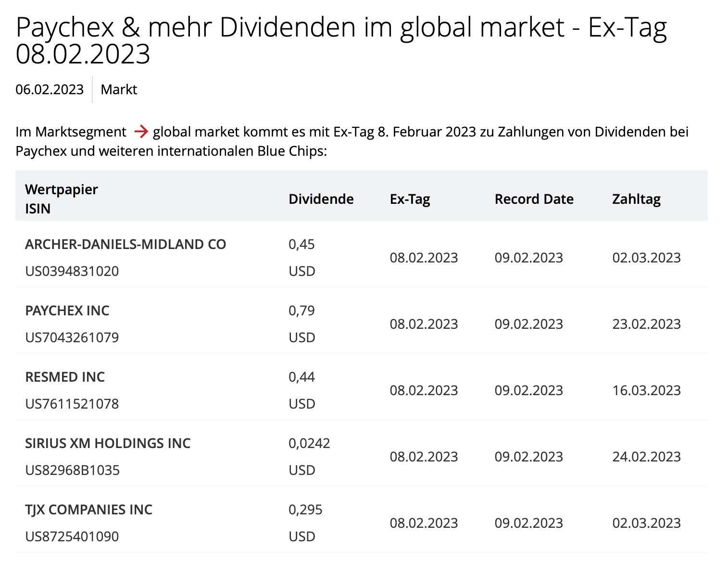Click ARCHER-DANIELS-MIDLAND CO security name
The image size is (728, 573).
point(126,244)
